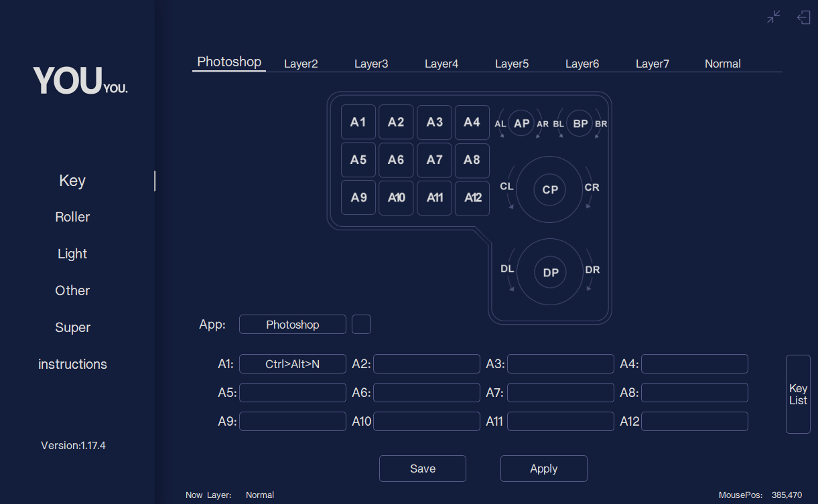
Task: Switch to the Layer7 tab
Action: point(653,64)
